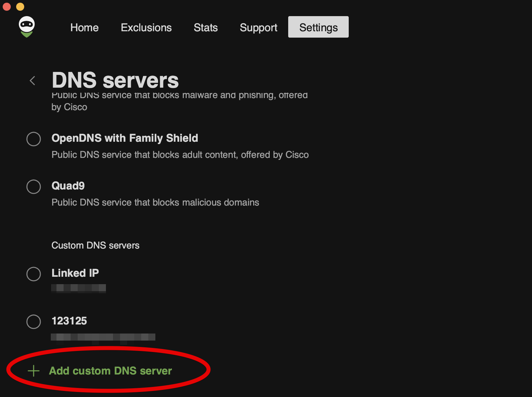532x397 pixels.
Task: Select the 123125 custom DNS radio button
Action: [x=34, y=322]
